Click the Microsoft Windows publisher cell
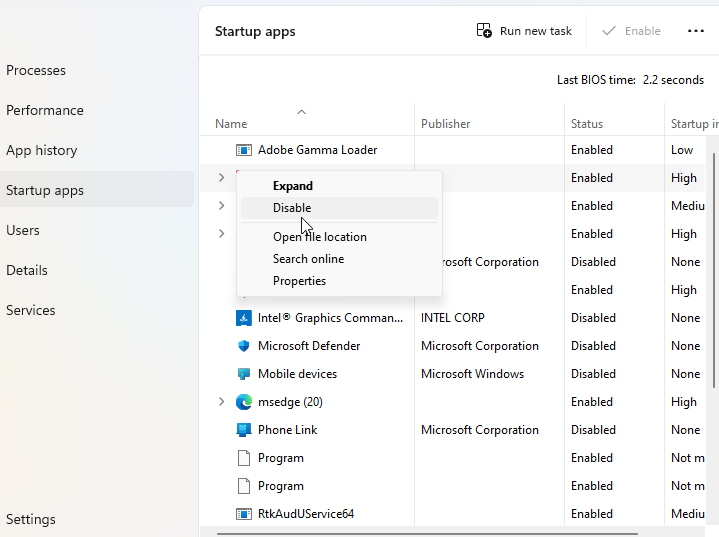Image resolution: width=719 pixels, height=537 pixels. point(472,374)
